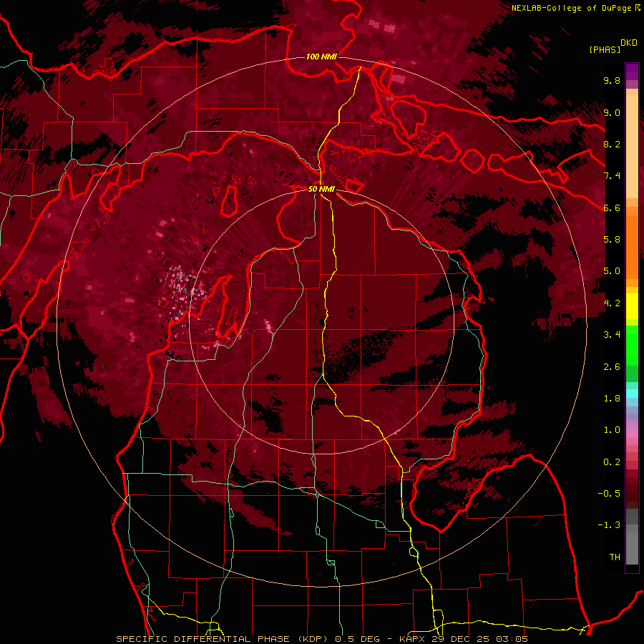
Task: Select the 5.8 value on color scale
Action: coord(612,240)
